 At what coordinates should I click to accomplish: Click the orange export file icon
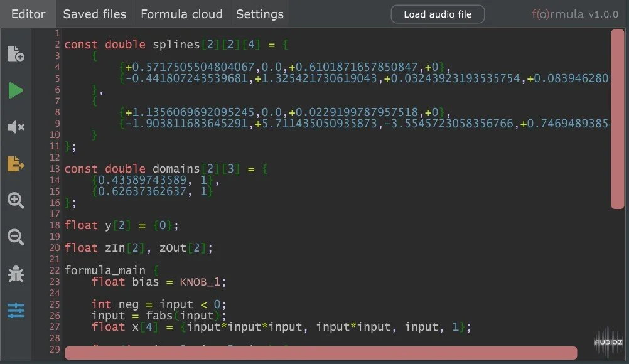pyautogui.click(x=16, y=164)
